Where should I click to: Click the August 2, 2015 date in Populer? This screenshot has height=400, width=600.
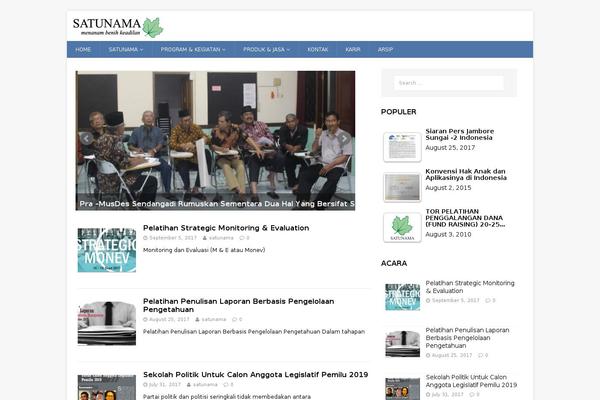[448, 188]
